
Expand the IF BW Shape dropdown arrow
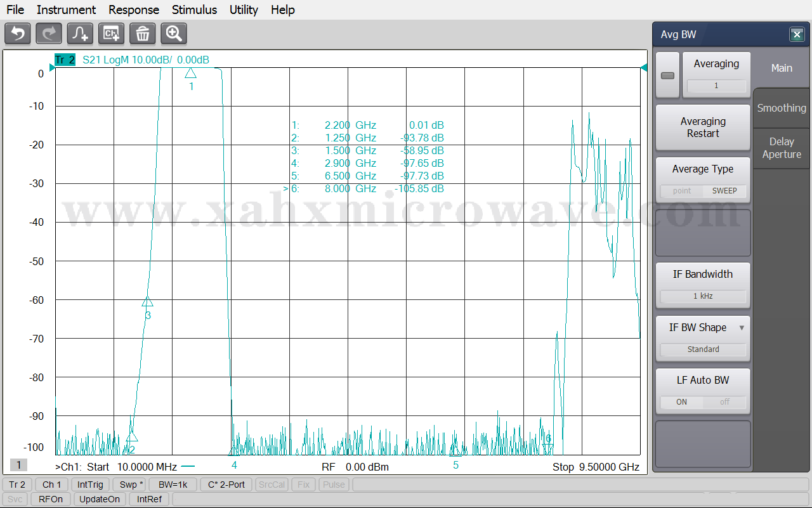coord(742,328)
